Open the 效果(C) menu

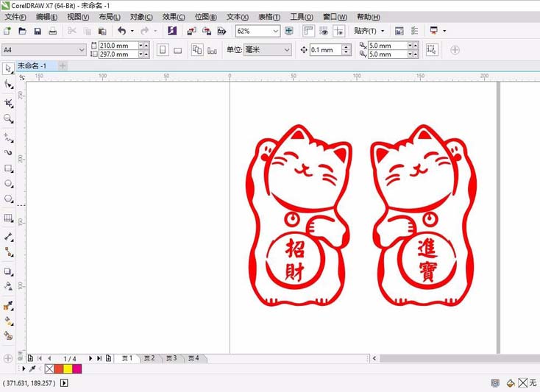point(174,17)
